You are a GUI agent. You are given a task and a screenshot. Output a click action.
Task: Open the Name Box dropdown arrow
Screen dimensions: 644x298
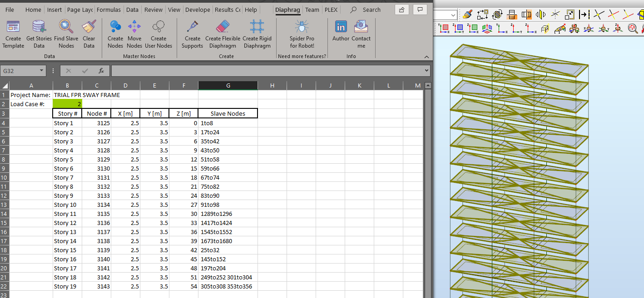pos(41,71)
